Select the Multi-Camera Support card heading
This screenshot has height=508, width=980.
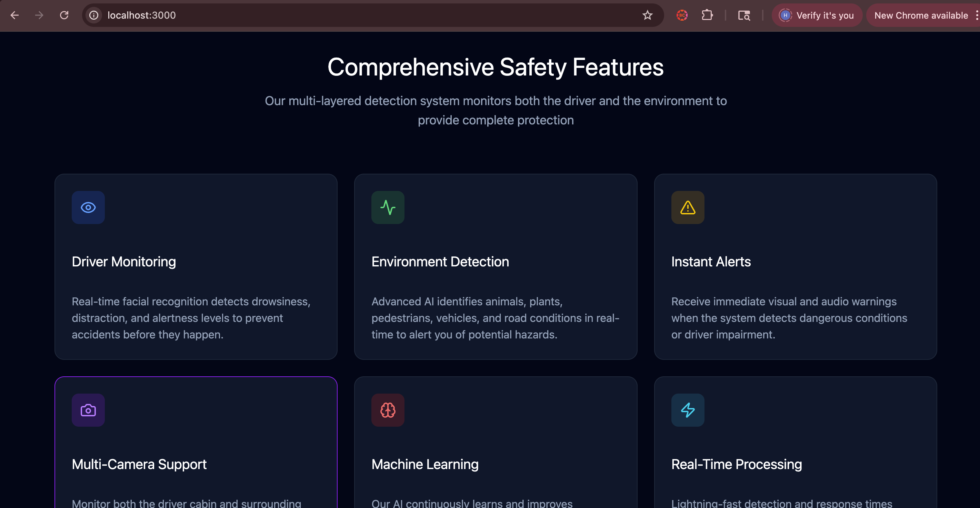point(139,464)
